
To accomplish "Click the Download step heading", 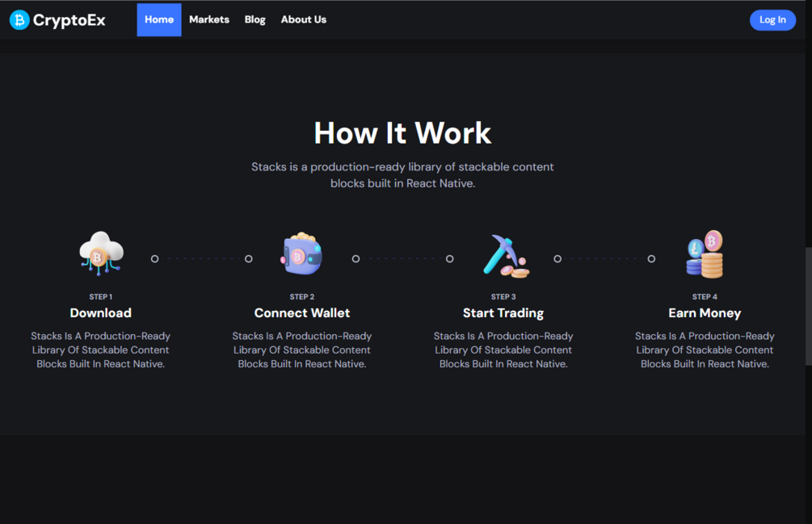I will (100, 312).
